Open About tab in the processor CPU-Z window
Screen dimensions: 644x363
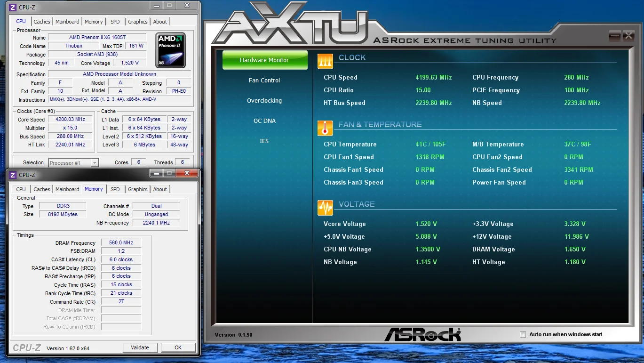(160, 22)
